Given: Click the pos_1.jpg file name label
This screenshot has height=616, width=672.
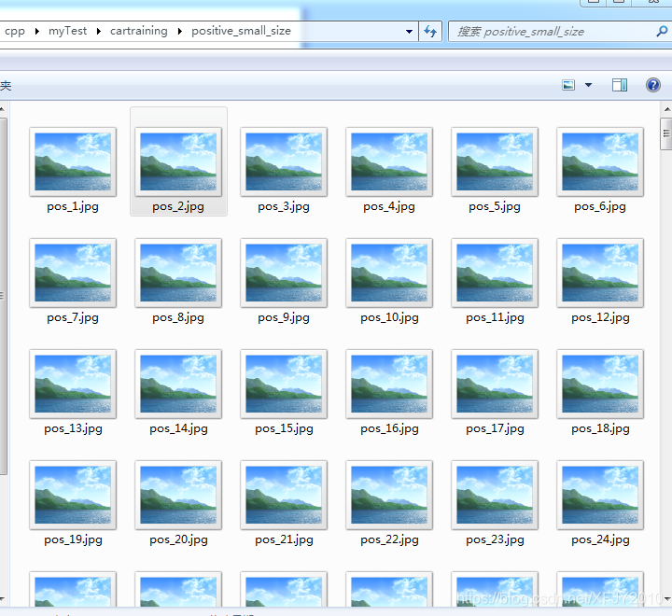Looking at the screenshot, I should point(73,206).
